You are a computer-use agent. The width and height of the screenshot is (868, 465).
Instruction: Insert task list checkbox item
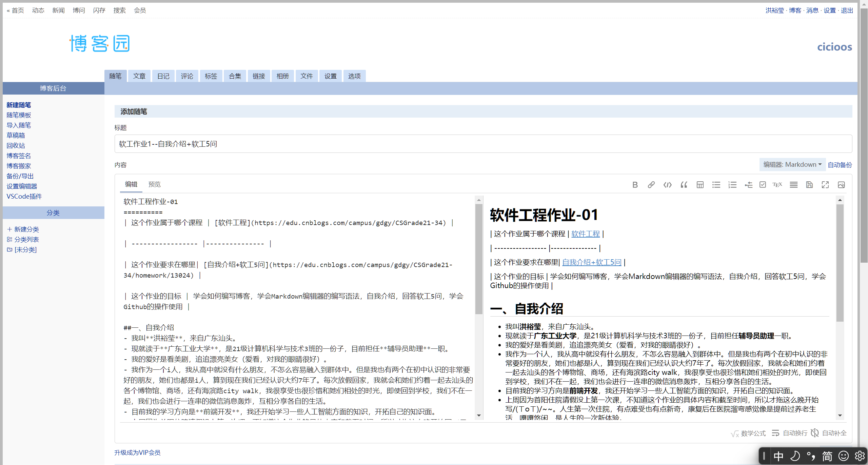tap(763, 185)
